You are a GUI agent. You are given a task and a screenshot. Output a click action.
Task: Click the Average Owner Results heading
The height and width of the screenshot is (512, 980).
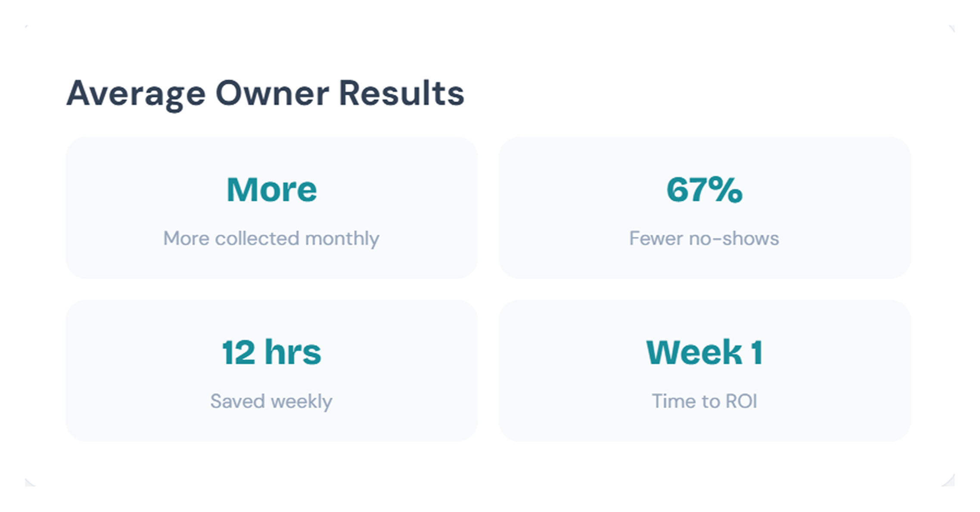click(x=265, y=93)
